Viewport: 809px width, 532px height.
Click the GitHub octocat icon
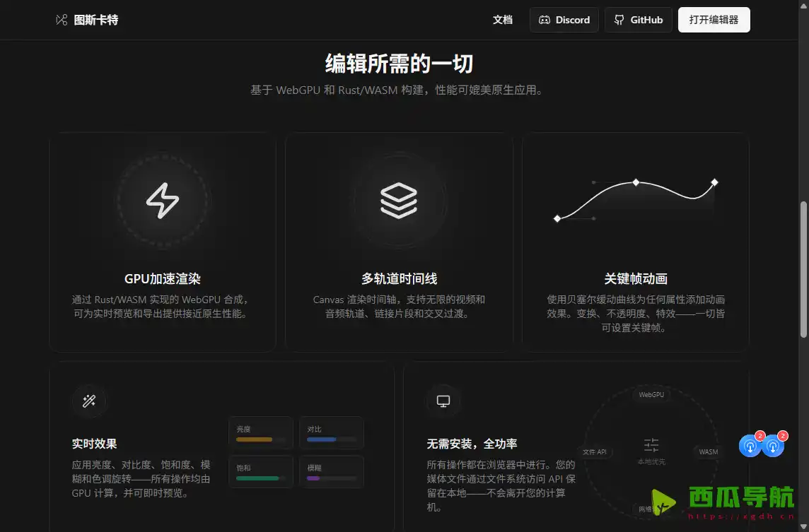click(x=619, y=20)
